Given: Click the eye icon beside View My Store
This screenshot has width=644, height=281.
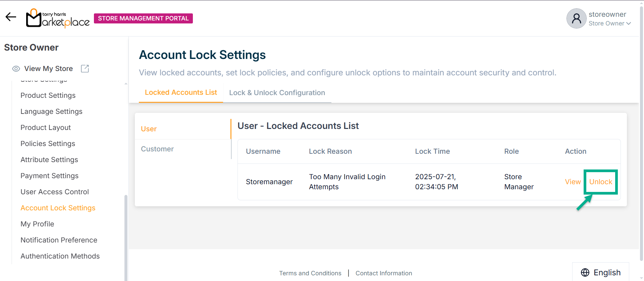Looking at the screenshot, I should tap(16, 69).
